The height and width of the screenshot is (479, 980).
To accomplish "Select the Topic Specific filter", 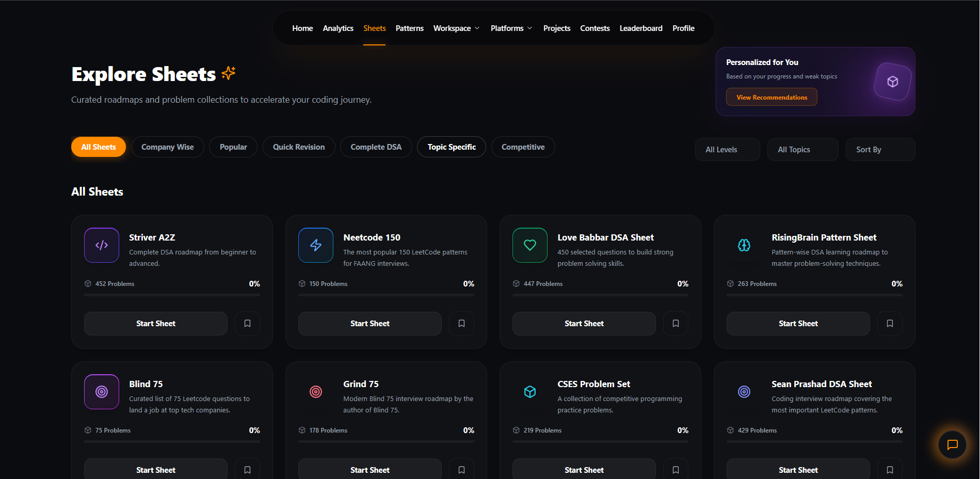I will [452, 147].
